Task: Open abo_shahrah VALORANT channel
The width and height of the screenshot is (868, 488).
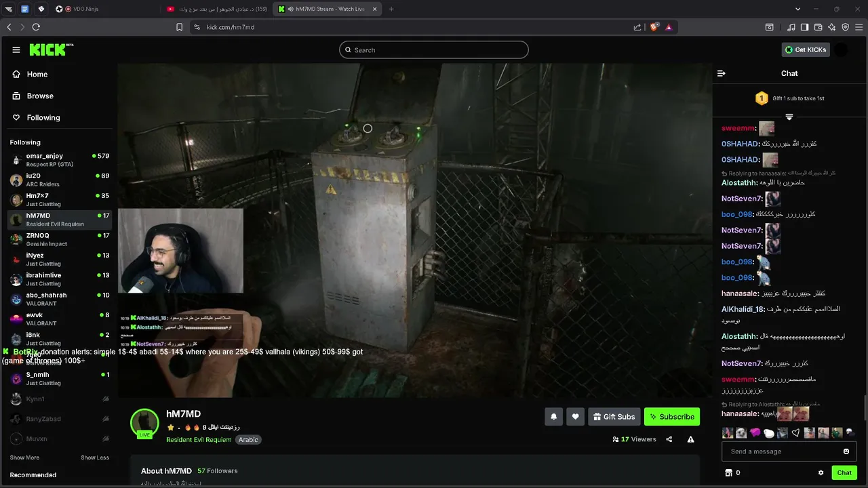Action: click(60, 299)
